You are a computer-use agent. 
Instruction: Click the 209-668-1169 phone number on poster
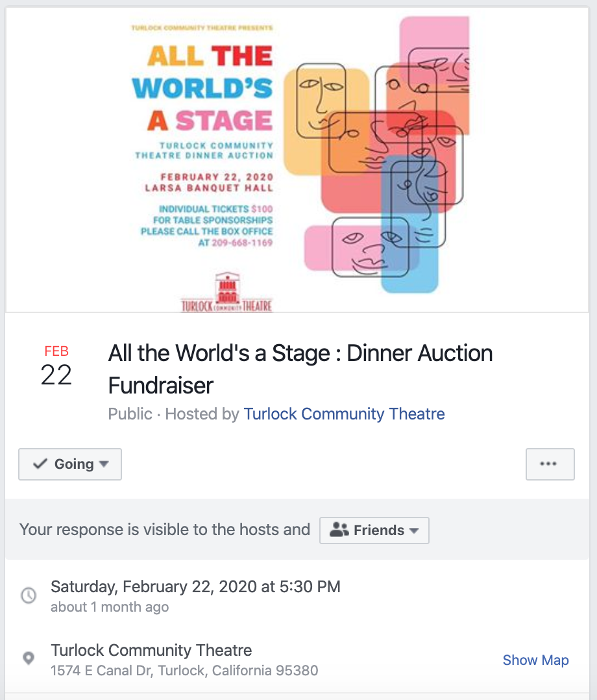click(x=242, y=243)
